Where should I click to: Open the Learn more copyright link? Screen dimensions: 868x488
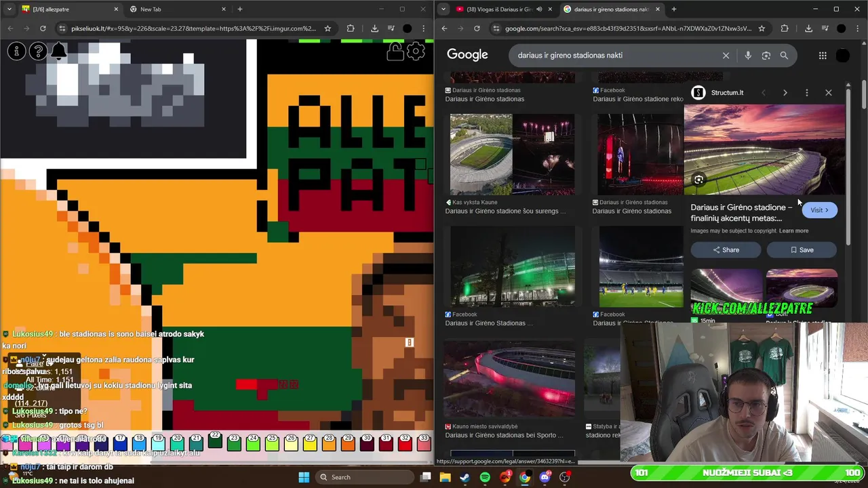[x=793, y=231]
